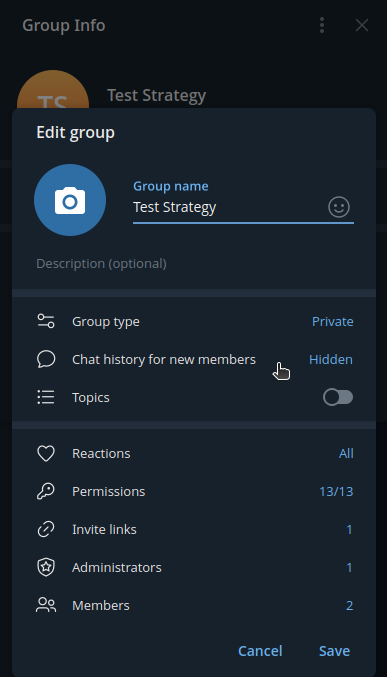
Task: Click the Description (optional) field
Action: click(x=195, y=263)
